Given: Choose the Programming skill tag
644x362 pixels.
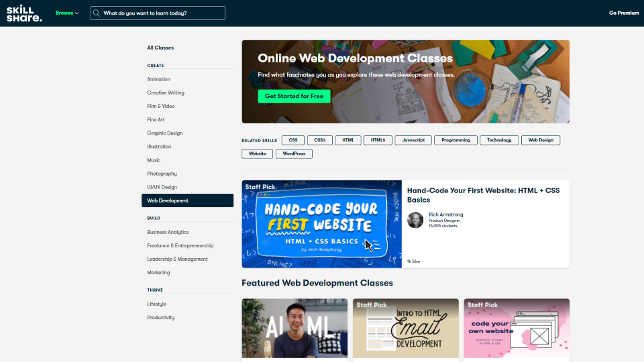Looking at the screenshot, I should 455,140.
